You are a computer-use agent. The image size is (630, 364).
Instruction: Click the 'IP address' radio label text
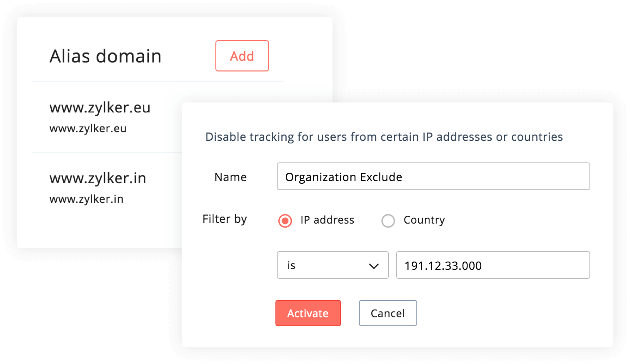327,220
